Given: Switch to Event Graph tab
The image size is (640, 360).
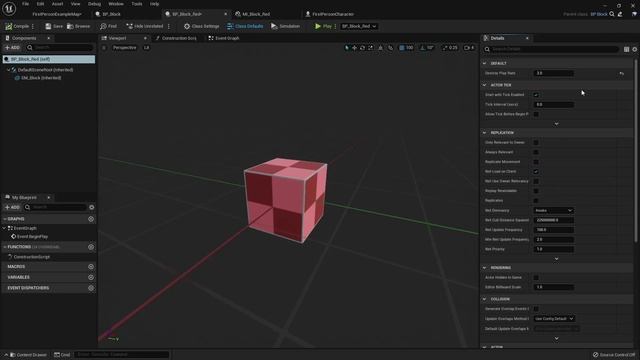Looking at the screenshot, I should (224, 38).
